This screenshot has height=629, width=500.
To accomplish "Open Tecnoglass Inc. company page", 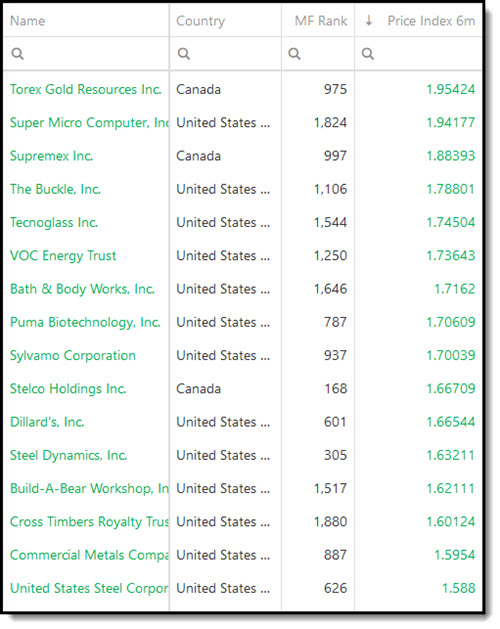I will click(54, 222).
